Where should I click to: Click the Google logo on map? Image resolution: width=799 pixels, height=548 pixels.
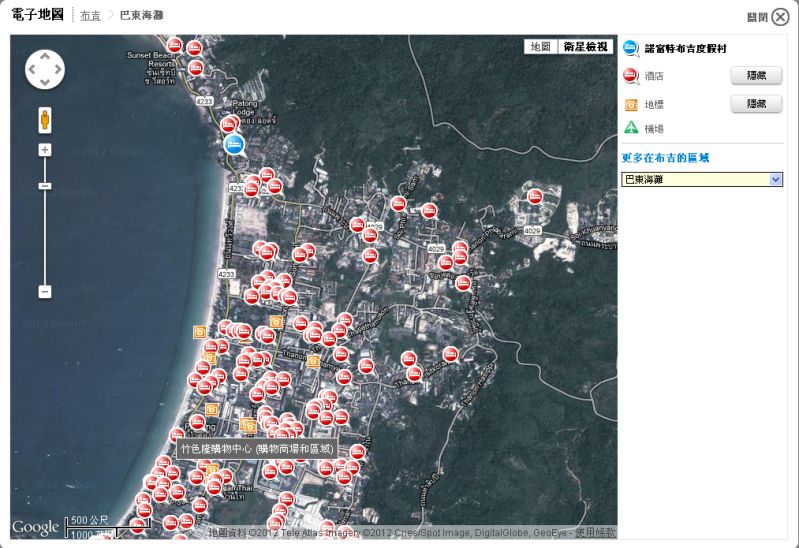point(36,527)
